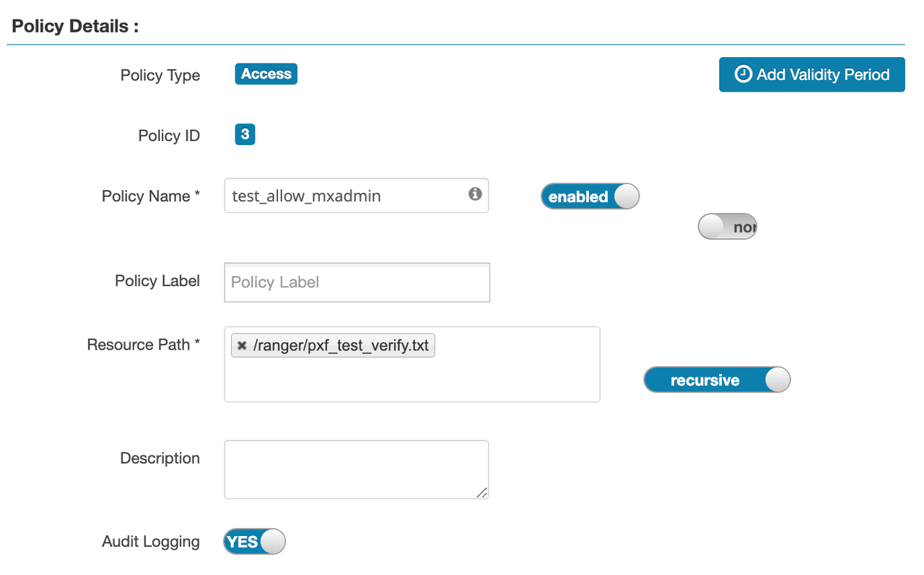Click the Policy Details heading

point(75,27)
